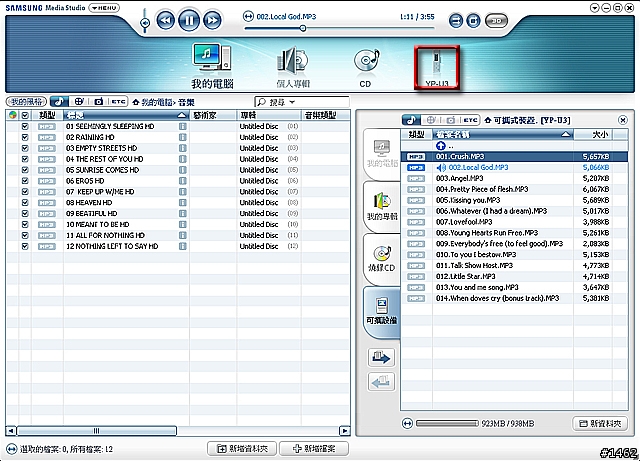Close the portable device panel

pos(622,120)
